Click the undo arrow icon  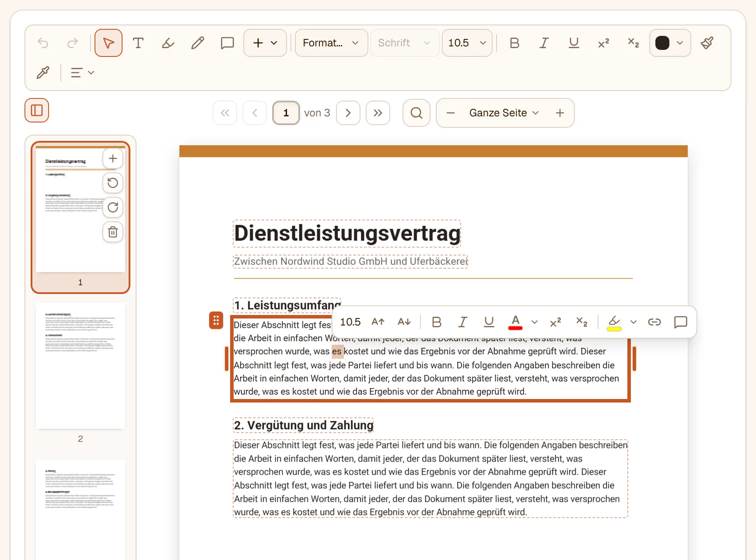pos(43,43)
